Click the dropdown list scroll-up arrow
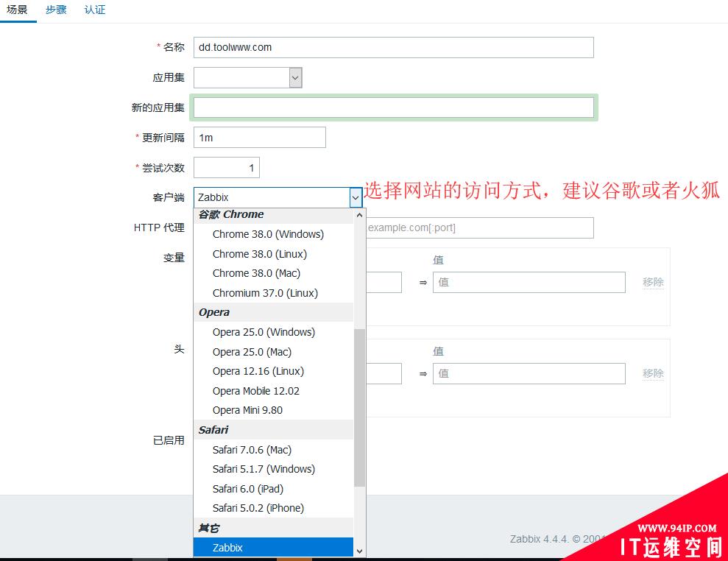Image resolution: width=728 pixels, height=561 pixels. pyautogui.click(x=359, y=215)
